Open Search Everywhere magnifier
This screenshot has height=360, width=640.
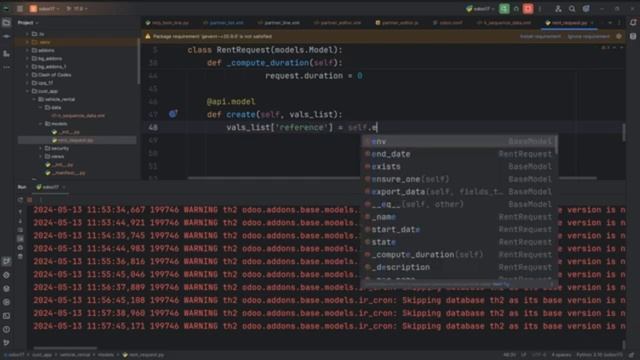572,9
